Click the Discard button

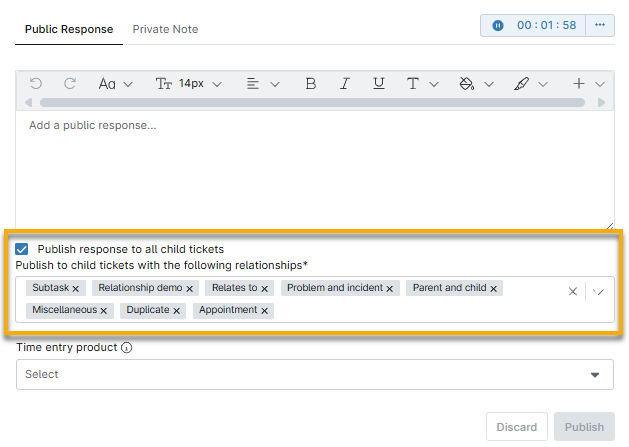point(517,427)
